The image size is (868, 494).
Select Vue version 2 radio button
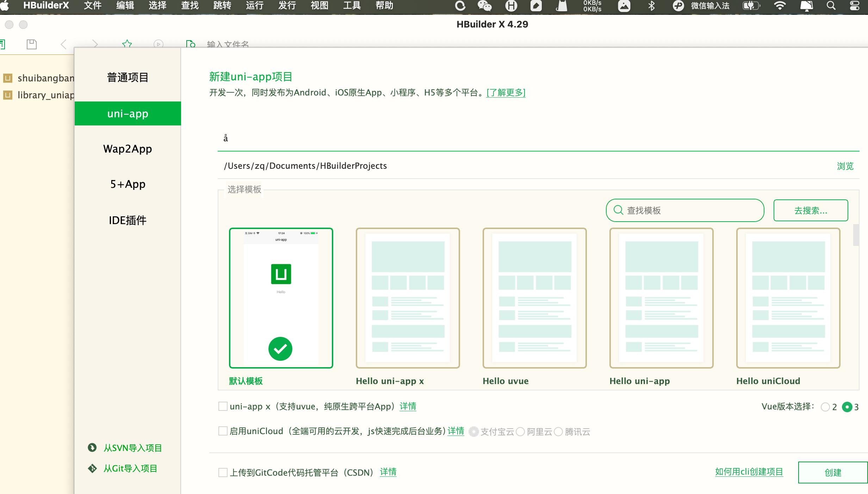pos(825,407)
